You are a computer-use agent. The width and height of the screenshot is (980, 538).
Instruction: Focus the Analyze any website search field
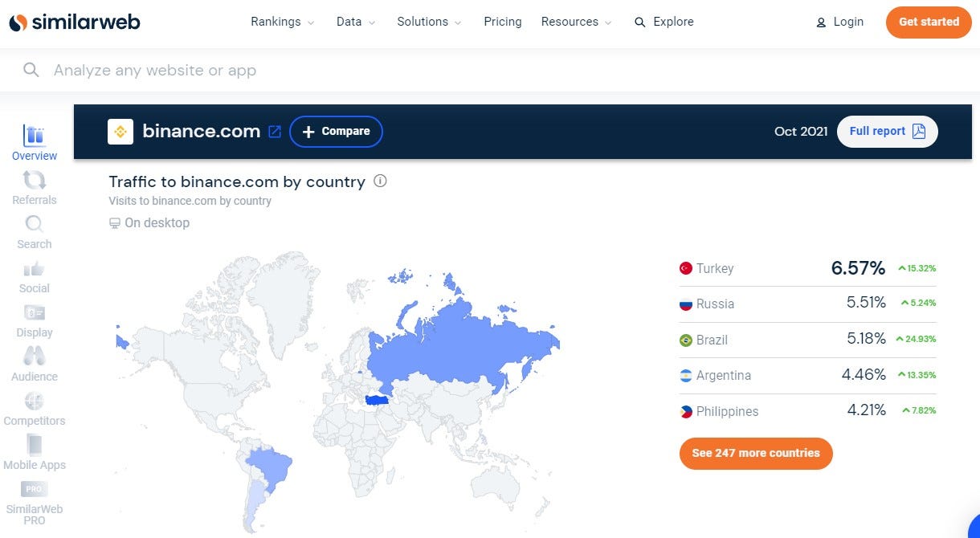(x=490, y=70)
